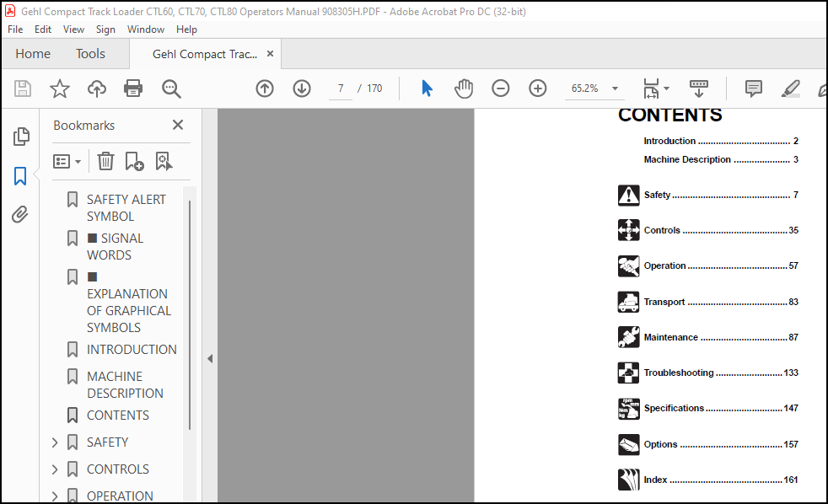Switch to the Home tab
Viewport: 828px width, 504px height.
click(x=33, y=53)
